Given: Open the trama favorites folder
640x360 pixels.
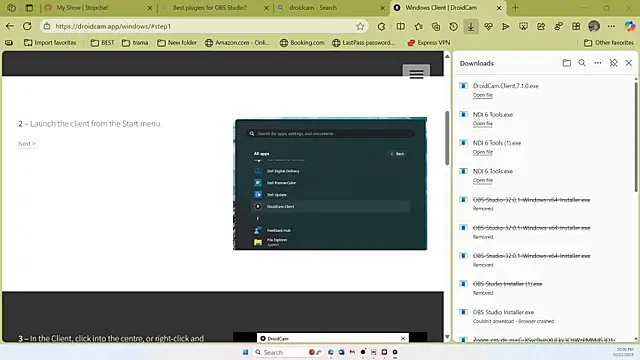Looking at the screenshot, I should [x=135, y=42].
